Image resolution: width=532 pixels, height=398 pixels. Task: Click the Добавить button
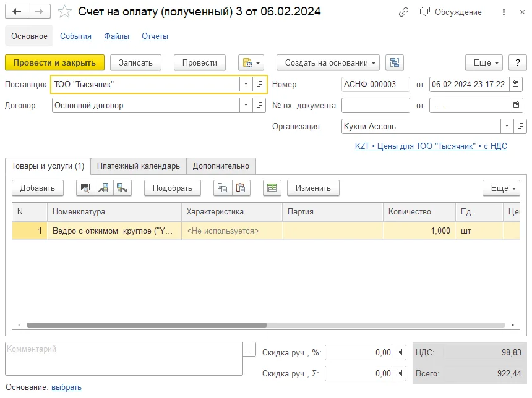coord(38,188)
